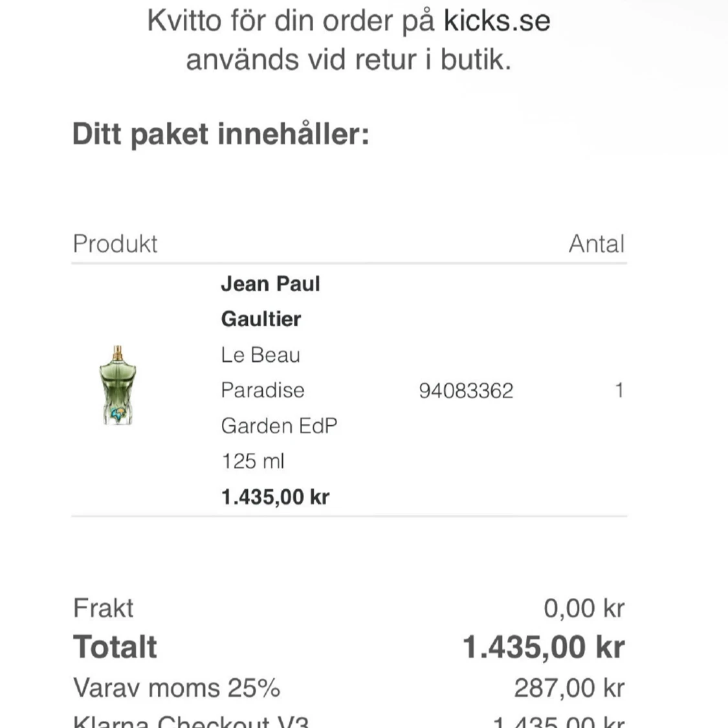Click the Le Beau Paradise Garden product name
This screenshot has width=728, height=728.
[278, 390]
